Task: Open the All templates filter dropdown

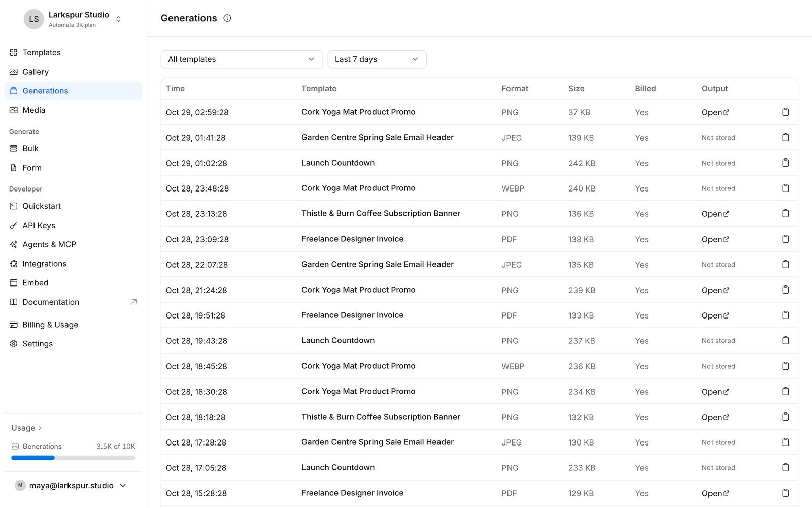Action: (x=242, y=59)
